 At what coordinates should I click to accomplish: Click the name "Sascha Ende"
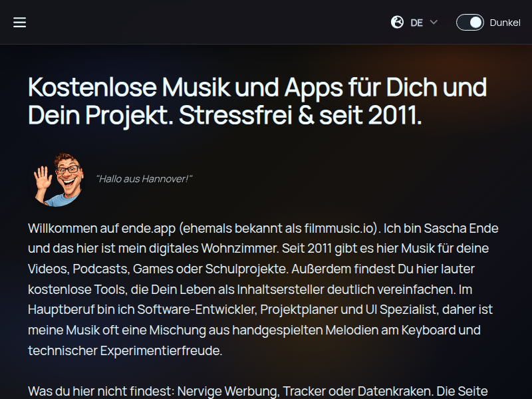(x=461, y=228)
